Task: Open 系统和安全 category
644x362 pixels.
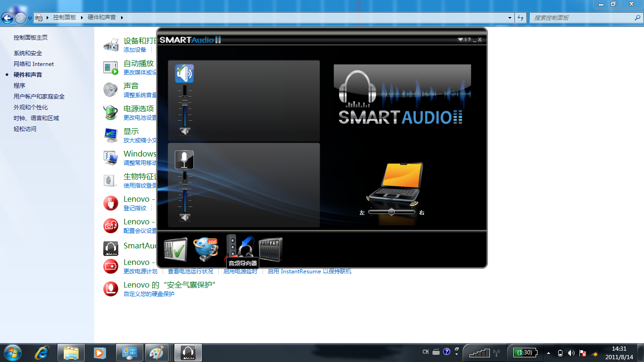Action: click(28, 53)
